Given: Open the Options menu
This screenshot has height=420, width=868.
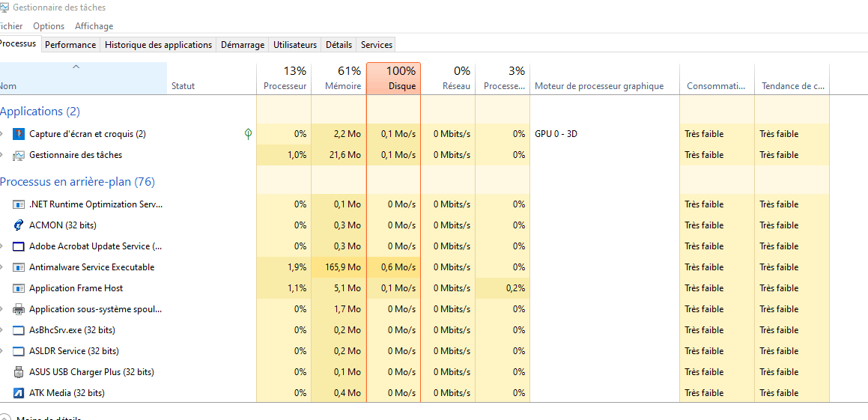Looking at the screenshot, I should [49, 26].
